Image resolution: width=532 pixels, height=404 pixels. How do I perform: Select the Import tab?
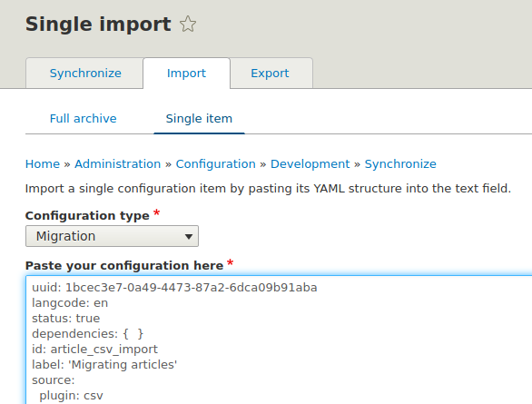(186, 74)
